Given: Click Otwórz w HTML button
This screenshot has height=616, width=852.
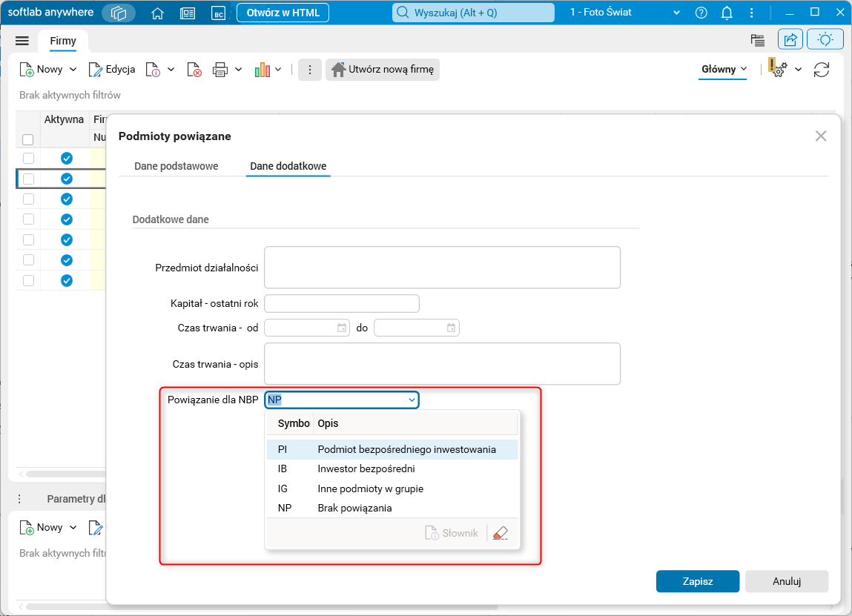Looking at the screenshot, I should click(x=283, y=13).
